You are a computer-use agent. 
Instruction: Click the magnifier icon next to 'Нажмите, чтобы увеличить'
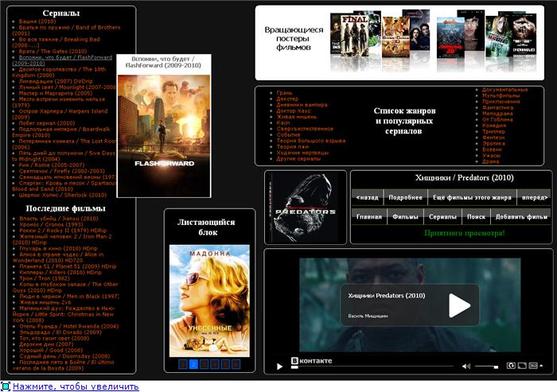pyautogui.click(x=6, y=386)
